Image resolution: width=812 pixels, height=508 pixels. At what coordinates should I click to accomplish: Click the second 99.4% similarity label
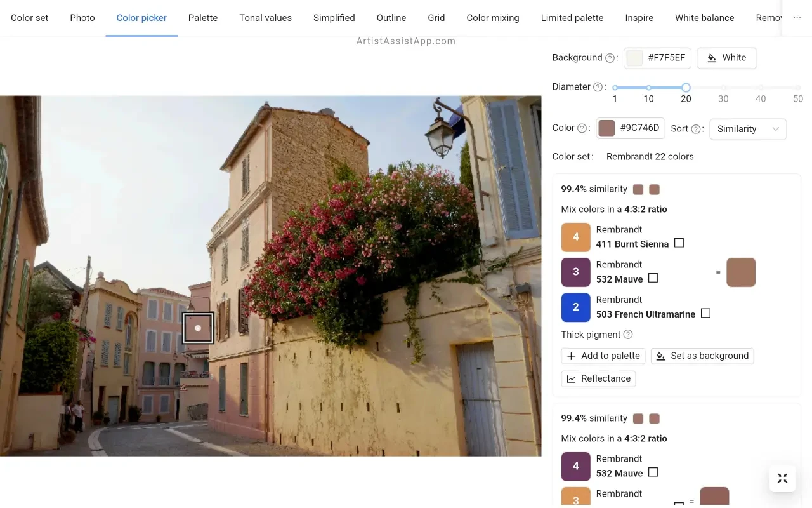(x=594, y=418)
